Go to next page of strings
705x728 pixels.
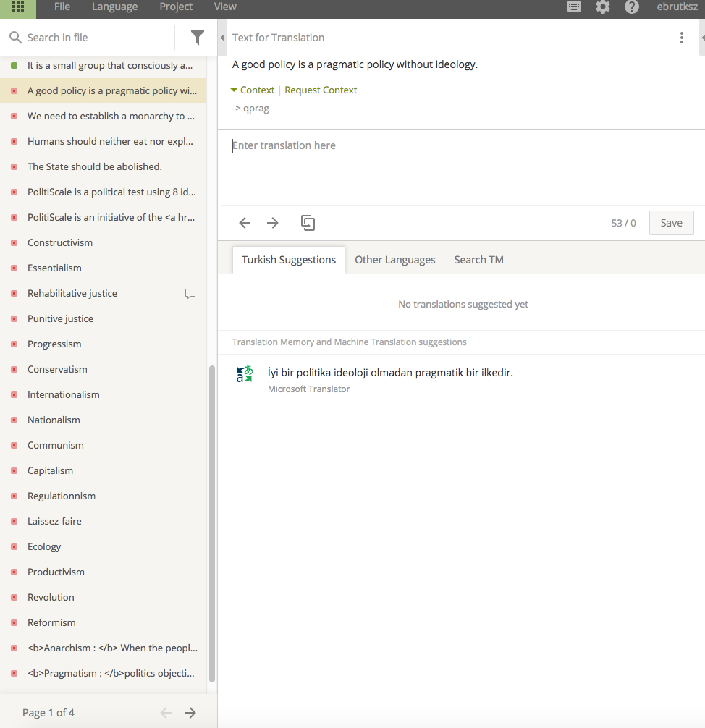(190, 713)
